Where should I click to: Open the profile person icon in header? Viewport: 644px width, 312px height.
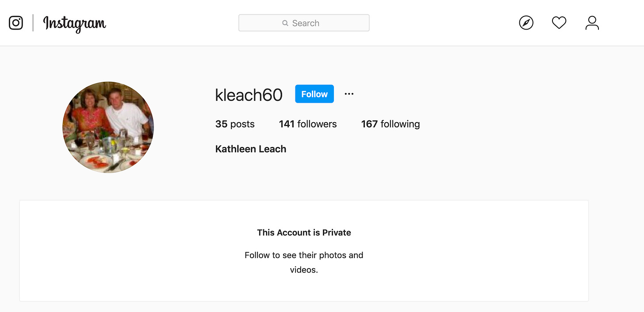coord(592,23)
